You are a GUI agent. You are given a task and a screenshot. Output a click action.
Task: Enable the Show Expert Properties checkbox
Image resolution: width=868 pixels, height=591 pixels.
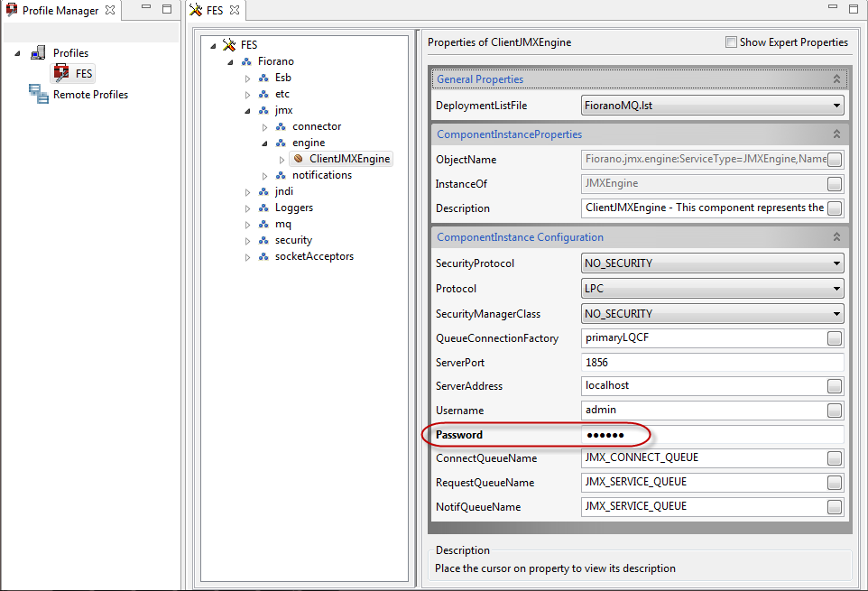tap(731, 42)
